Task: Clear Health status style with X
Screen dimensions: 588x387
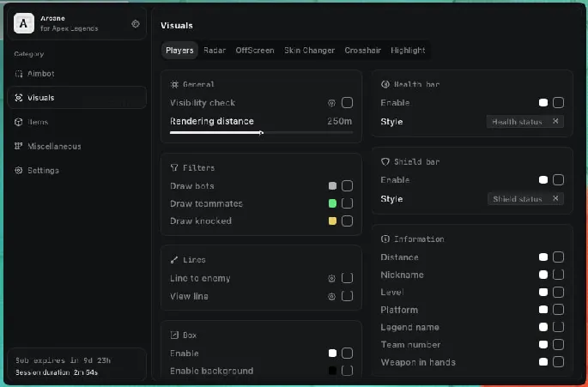Action: 555,122
